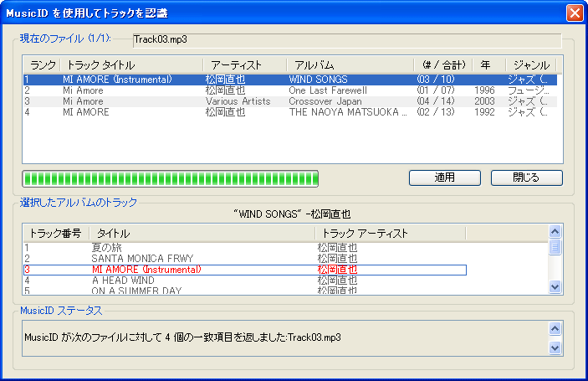Select rank 1 WIND SONGS match row
This screenshot has height=381, width=588.
290,80
